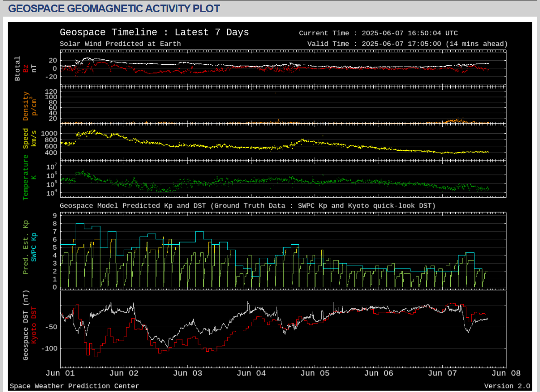Viewport: 540px width, 392px height.
Task: Select the Current Time UTC readout
Action: coord(378,33)
